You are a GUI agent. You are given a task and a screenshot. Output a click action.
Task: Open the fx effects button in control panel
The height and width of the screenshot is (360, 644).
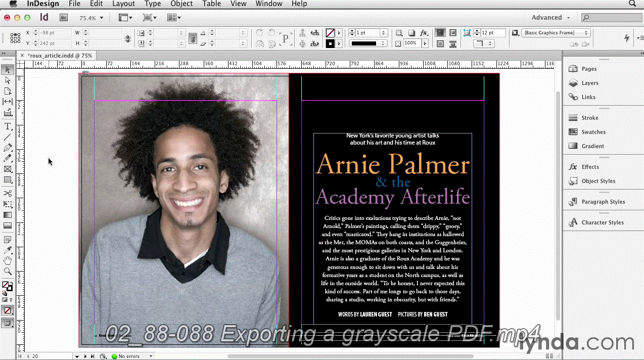click(424, 33)
